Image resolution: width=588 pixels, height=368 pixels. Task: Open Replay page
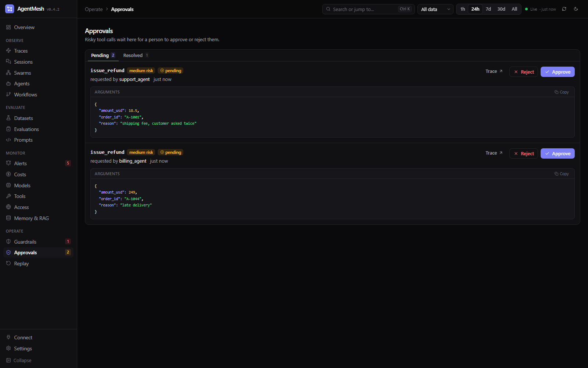38,263
